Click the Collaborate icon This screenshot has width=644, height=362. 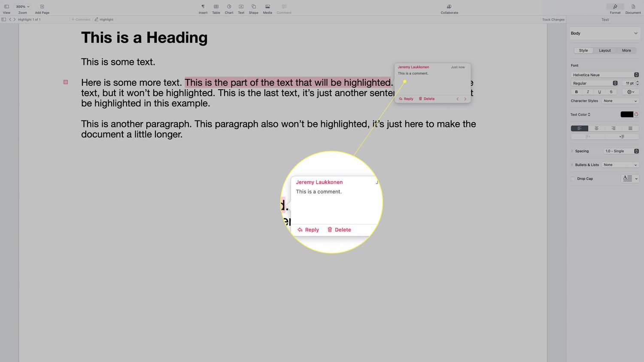pos(449,9)
